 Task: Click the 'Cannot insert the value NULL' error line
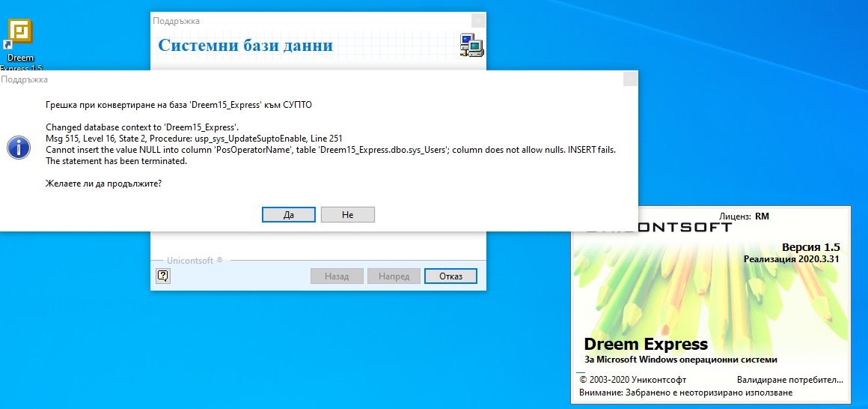(x=331, y=150)
